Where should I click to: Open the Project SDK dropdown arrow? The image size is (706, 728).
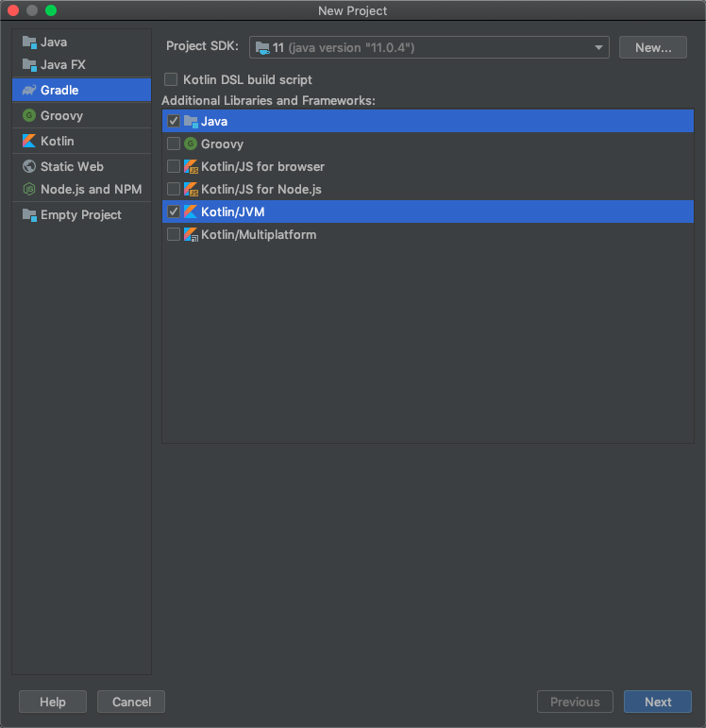598,48
